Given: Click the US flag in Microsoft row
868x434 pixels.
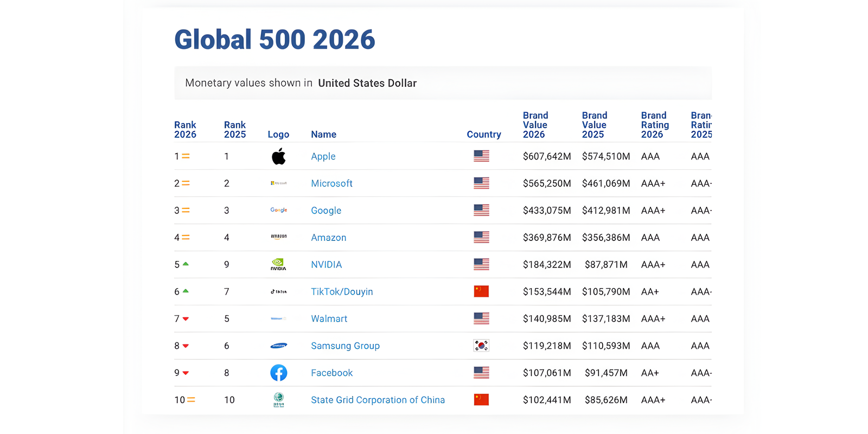Looking at the screenshot, I should [x=481, y=183].
